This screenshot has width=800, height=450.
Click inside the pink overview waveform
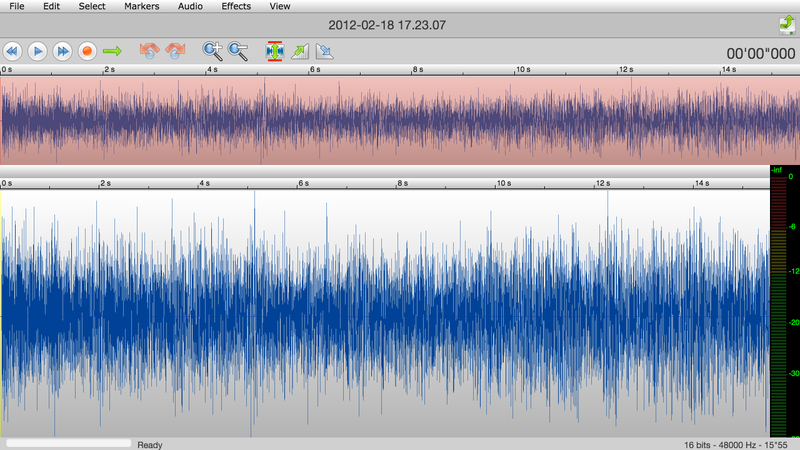(400, 120)
